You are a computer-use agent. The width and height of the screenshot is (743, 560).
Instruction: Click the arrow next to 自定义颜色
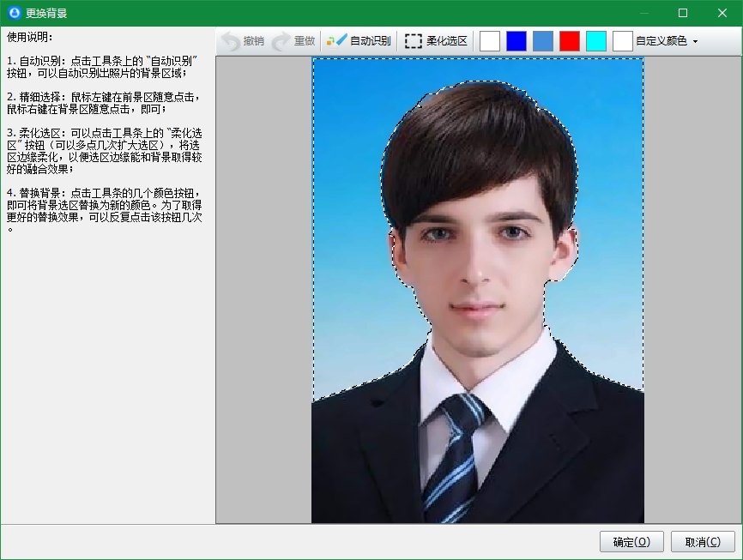tap(697, 39)
